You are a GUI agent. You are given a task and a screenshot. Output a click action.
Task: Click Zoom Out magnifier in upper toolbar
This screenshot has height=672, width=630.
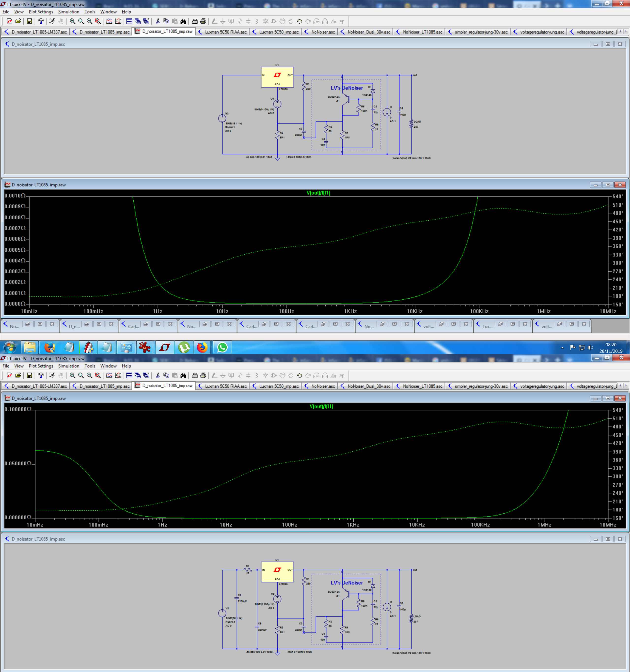pos(89,21)
